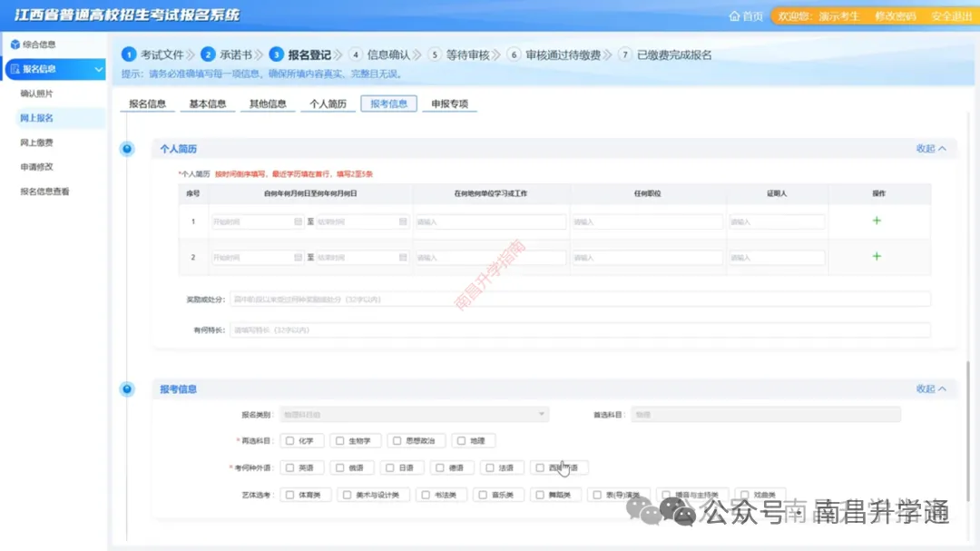The image size is (980, 551).
Task: Switch to the 其他信息 tab
Action: point(268,103)
